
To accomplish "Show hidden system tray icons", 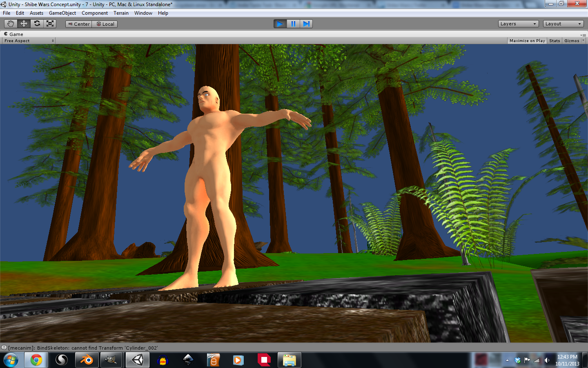I will coord(507,360).
